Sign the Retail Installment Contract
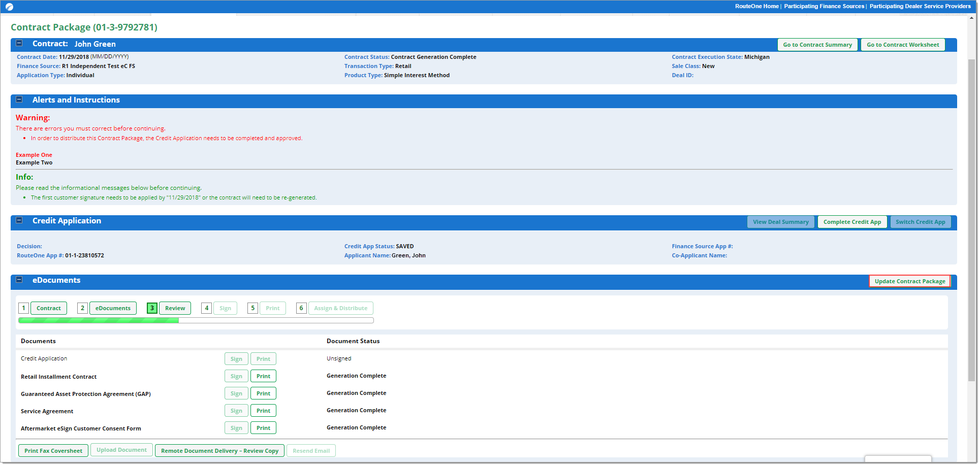 [236, 376]
